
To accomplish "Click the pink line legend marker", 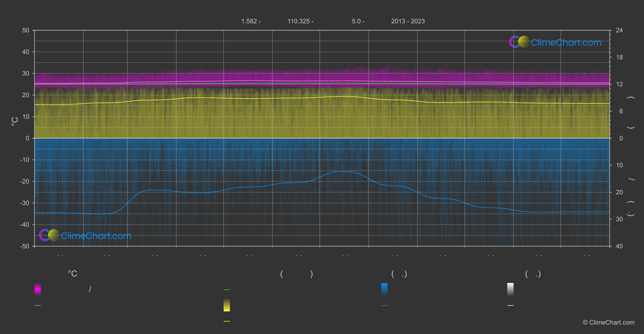I will click(38, 306).
